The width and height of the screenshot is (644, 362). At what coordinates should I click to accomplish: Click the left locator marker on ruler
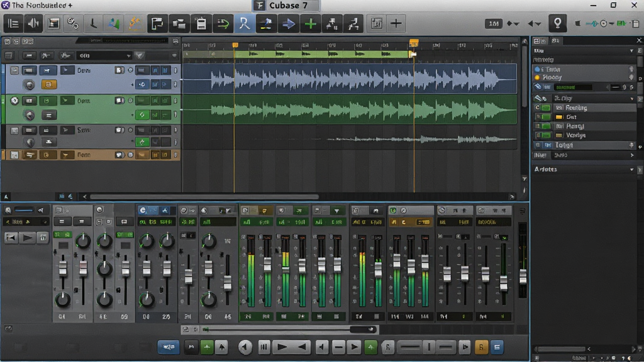[x=235, y=45]
